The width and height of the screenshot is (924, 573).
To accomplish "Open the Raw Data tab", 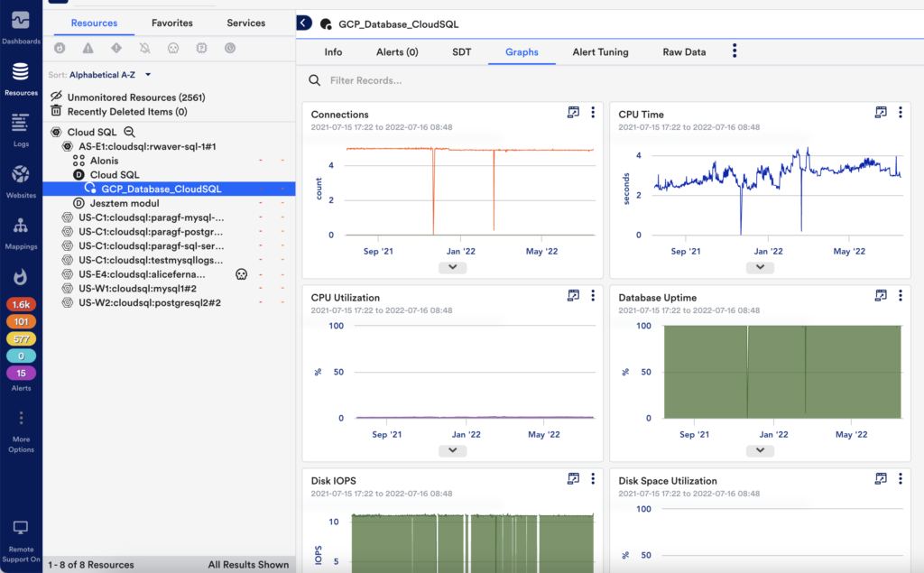I will 684,51.
